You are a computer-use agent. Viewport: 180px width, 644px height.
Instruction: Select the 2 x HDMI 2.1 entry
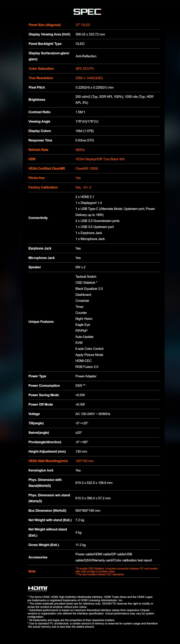coord(85,197)
